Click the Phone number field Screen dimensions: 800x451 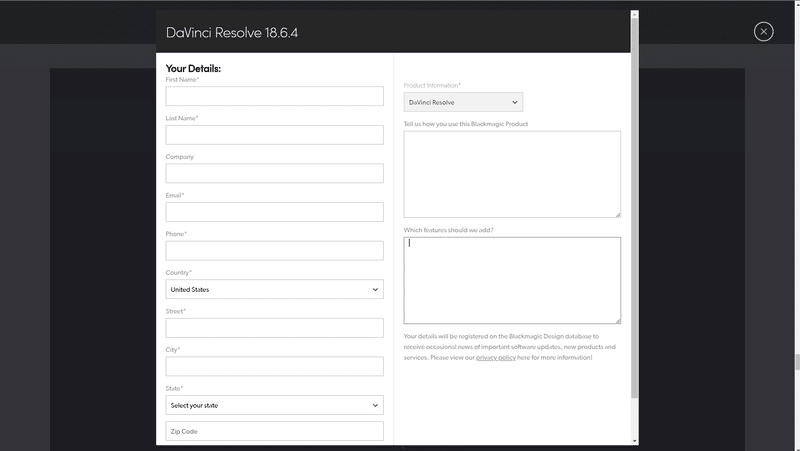coord(274,250)
